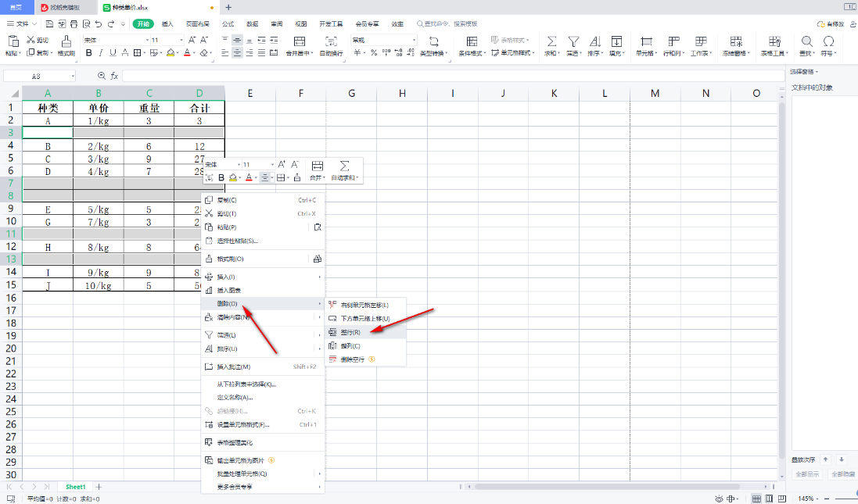Click the Percent style icon
The height and width of the screenshot is (504, 858).
click(x=374, y=52)
